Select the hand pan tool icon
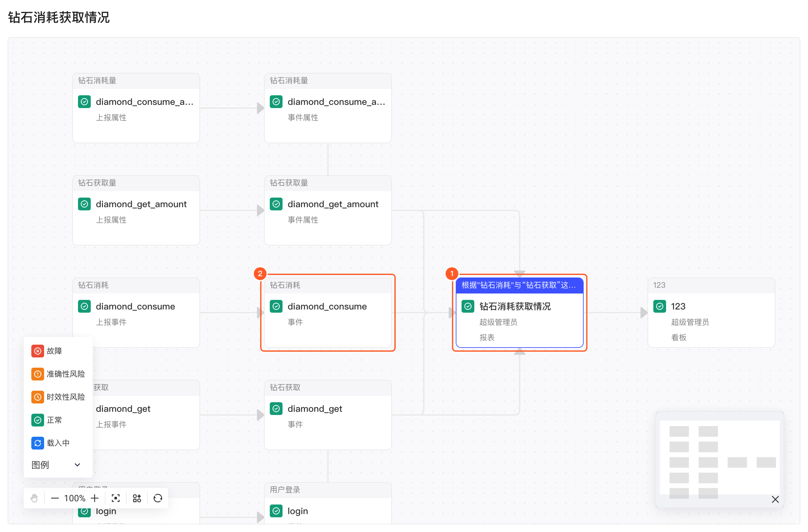The width and height of the screenshot is (808, 532). click(x=34, y=498)
